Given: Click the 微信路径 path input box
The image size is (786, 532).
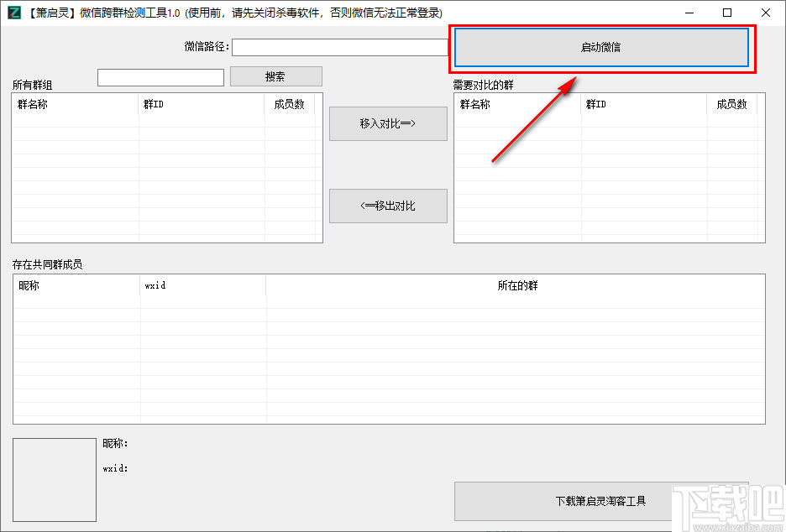Looking at the screenshot, I should pos(339,47).
